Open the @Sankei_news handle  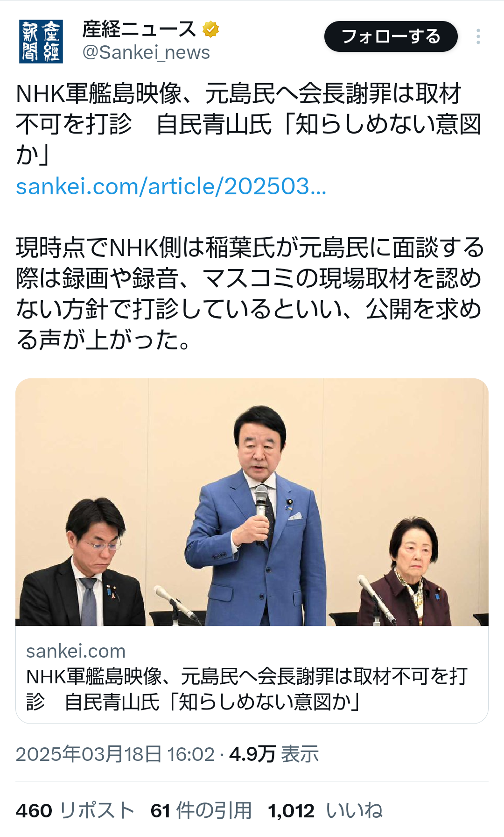click(x=146, y=53)
